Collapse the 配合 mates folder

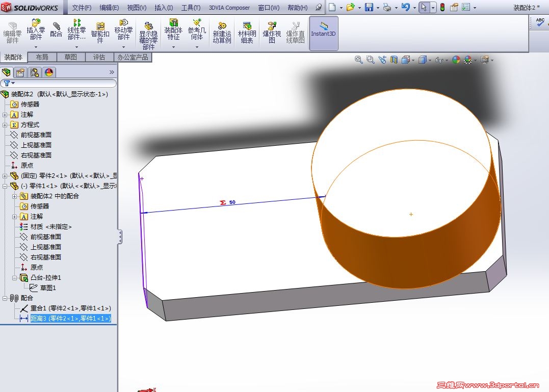pyautogui.click(x=5, y=298)
